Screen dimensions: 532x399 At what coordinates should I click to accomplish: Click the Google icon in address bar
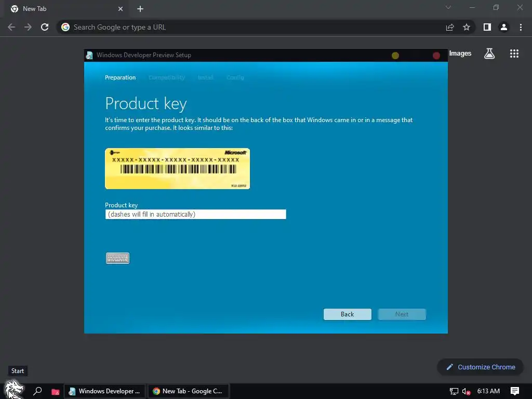tap(65, 27)
